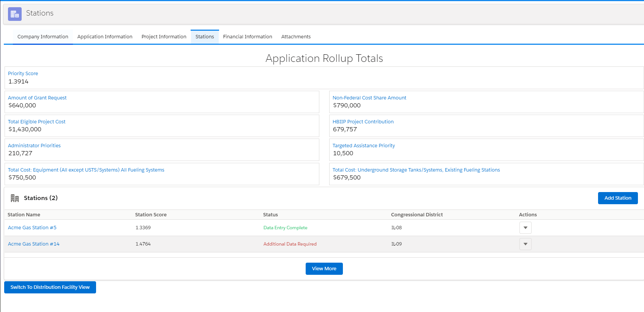Image resolution: width=644 pixels, height=312 pixels.
Task: Open Acme Gas Station #14 link
Action: (34, 244)
